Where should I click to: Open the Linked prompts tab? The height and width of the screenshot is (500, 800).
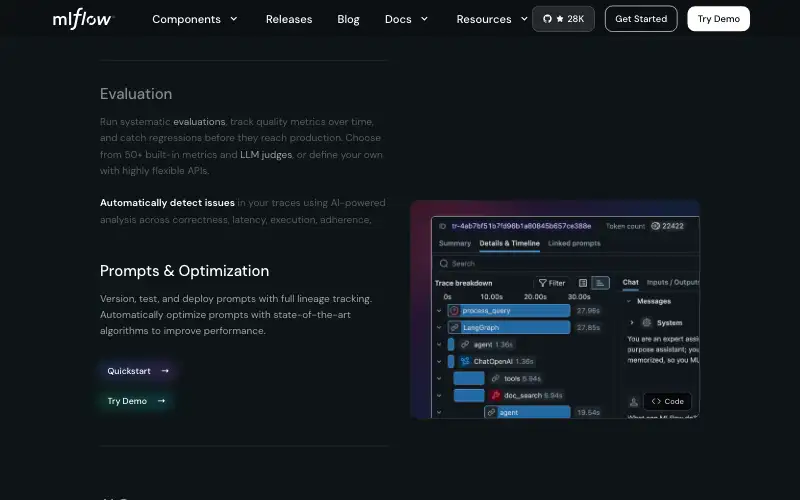click(x=574, y=243)
